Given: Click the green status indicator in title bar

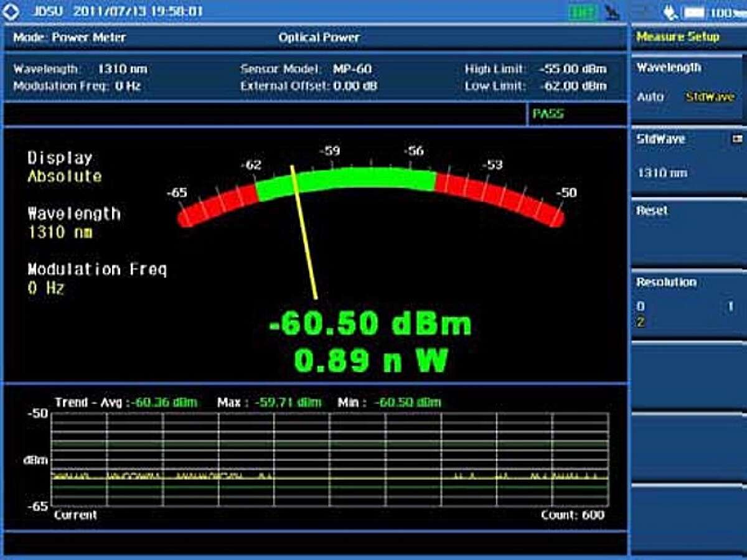Looking at the screenshot, I should [583, 12].
